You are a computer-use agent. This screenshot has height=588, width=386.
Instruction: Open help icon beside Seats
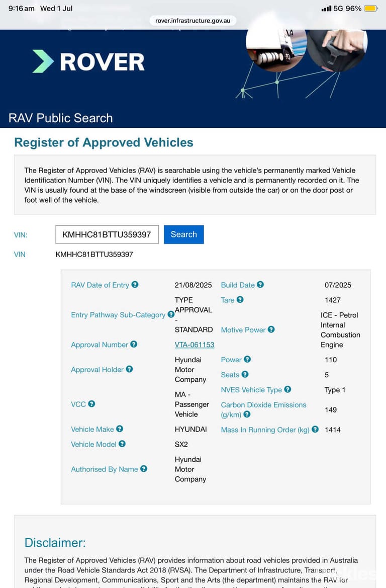coord(245,374)
